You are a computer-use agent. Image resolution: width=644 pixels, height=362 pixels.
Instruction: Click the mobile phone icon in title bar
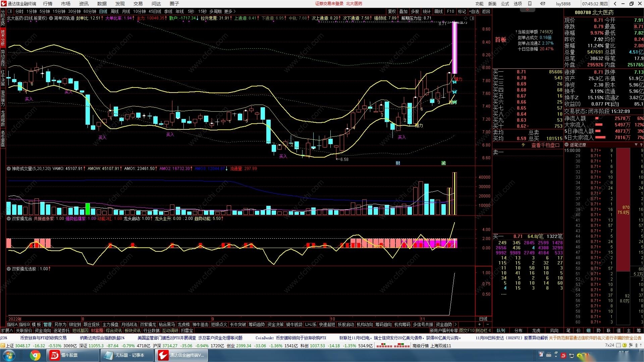(x=530, y=4)
